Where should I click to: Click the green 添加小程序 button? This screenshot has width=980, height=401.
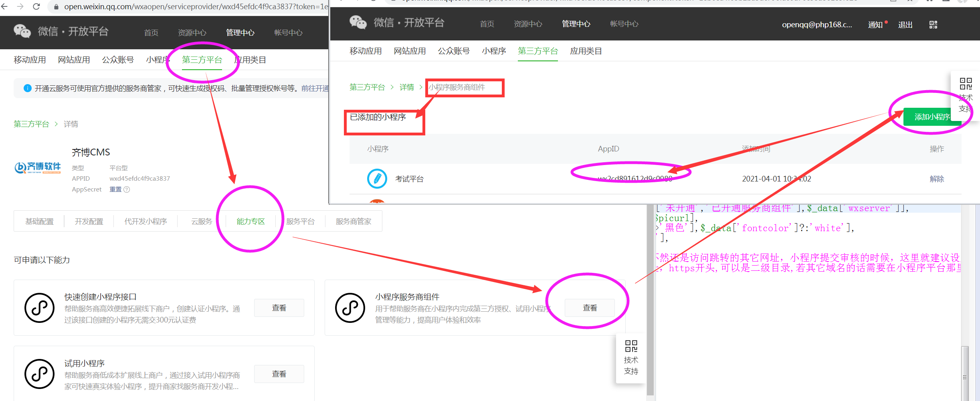point(932,117)
